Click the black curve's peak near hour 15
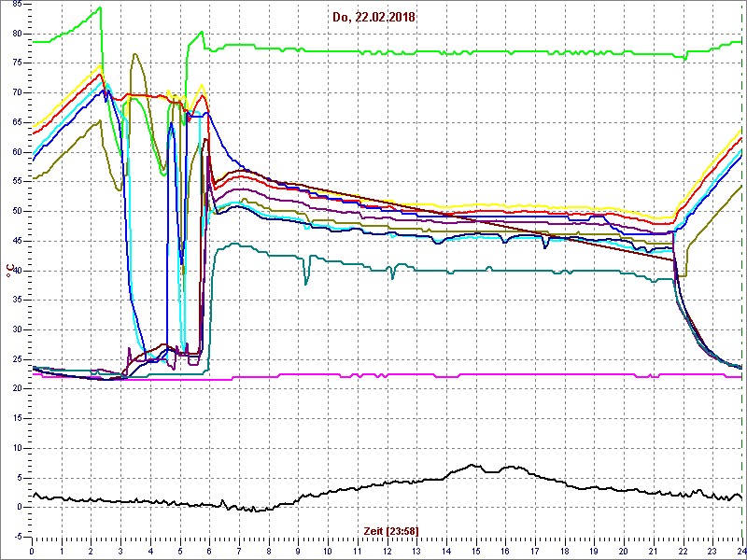This screenshot has width=747, height=560. click(473, 465)
